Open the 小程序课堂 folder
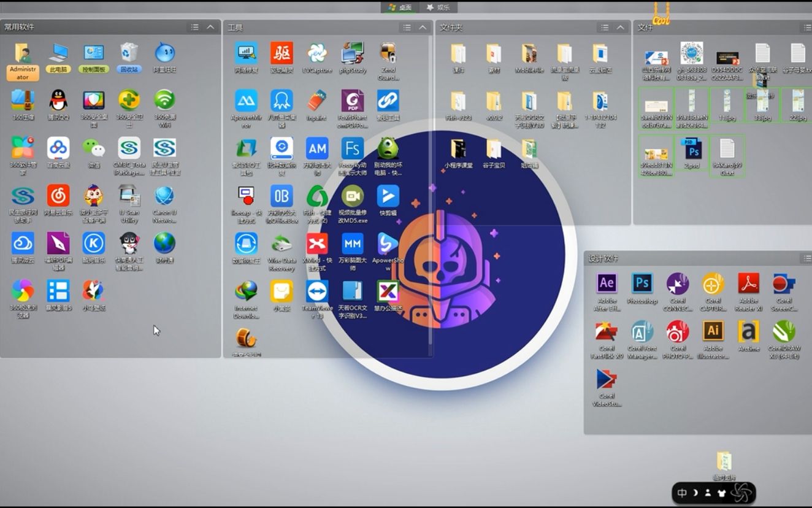This screenshot has width=812, height=508. [458, 149]
